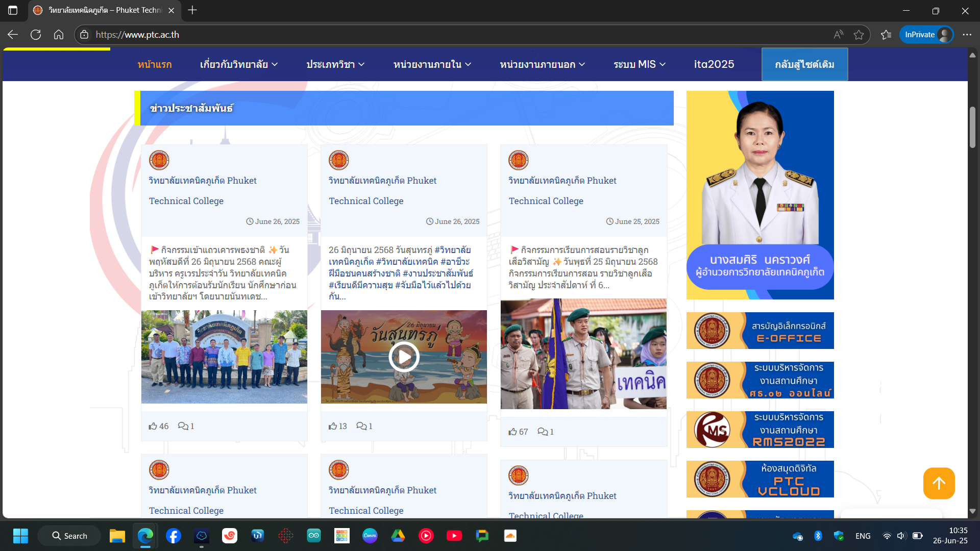This screenshot has width=980, height=551.
Task: Open Arduino IDE from the taskbar
Action: click(313, 536)
